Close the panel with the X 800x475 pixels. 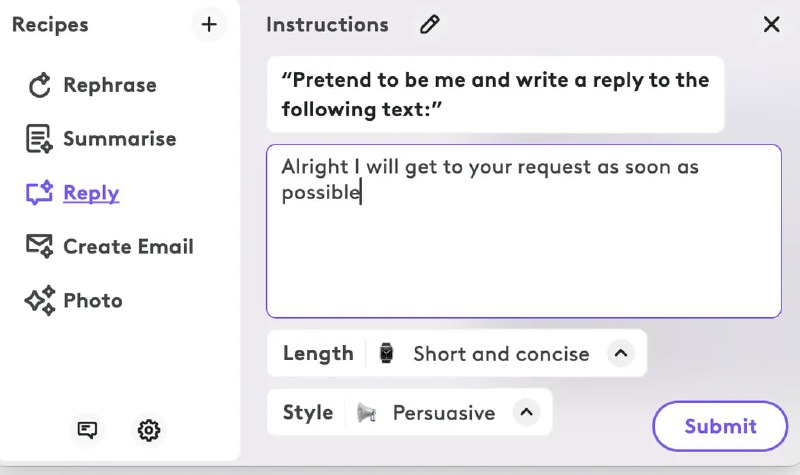tap(771, 25)
